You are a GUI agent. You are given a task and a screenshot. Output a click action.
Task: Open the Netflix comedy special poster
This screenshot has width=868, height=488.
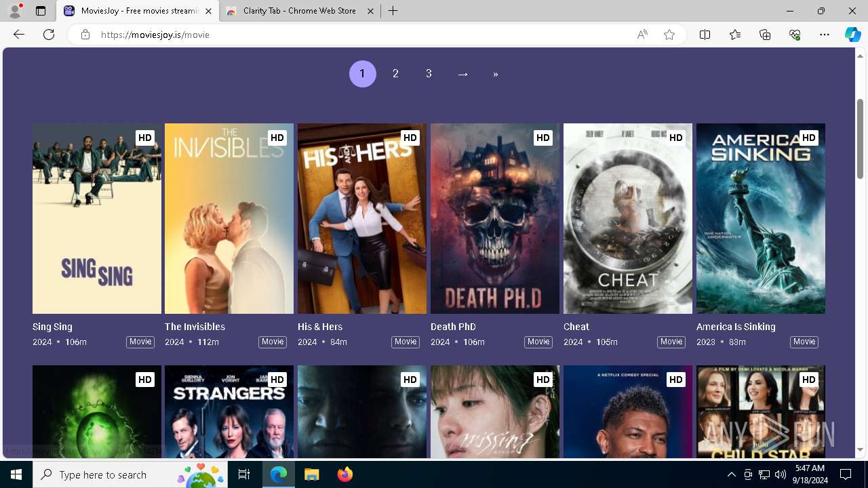tap(628, 411)
